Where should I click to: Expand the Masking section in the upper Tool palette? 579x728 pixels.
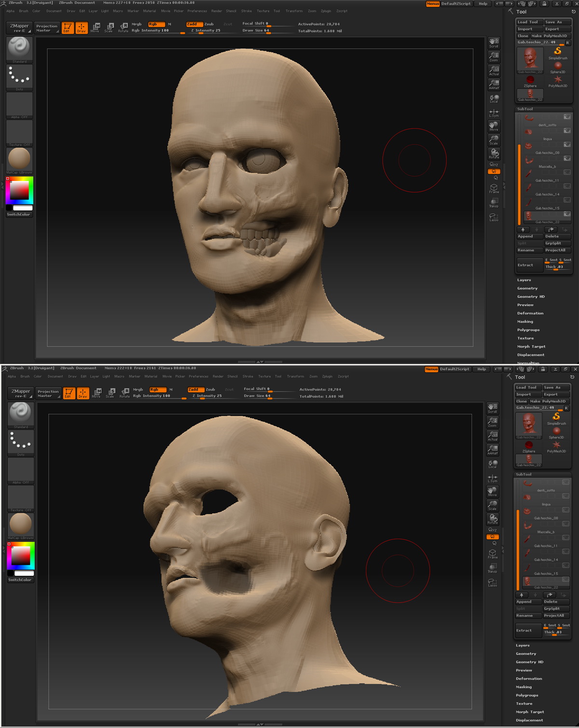pos(525,322)
